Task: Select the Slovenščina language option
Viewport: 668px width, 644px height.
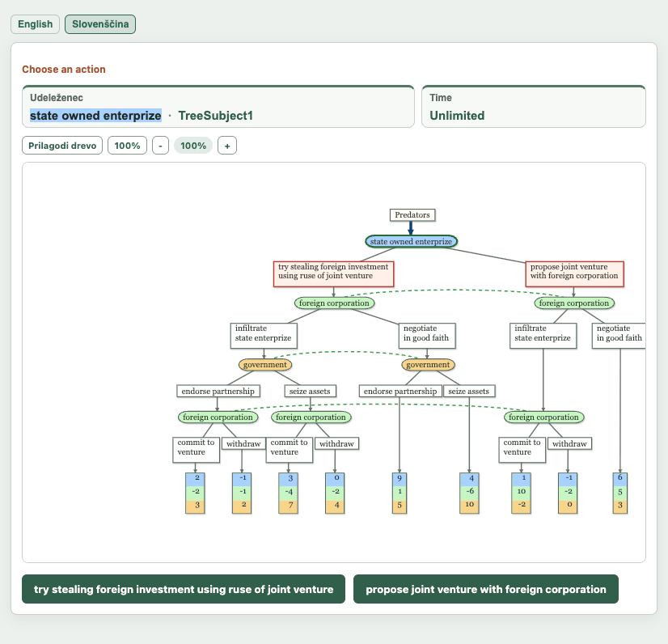Action: pos(100,24)
